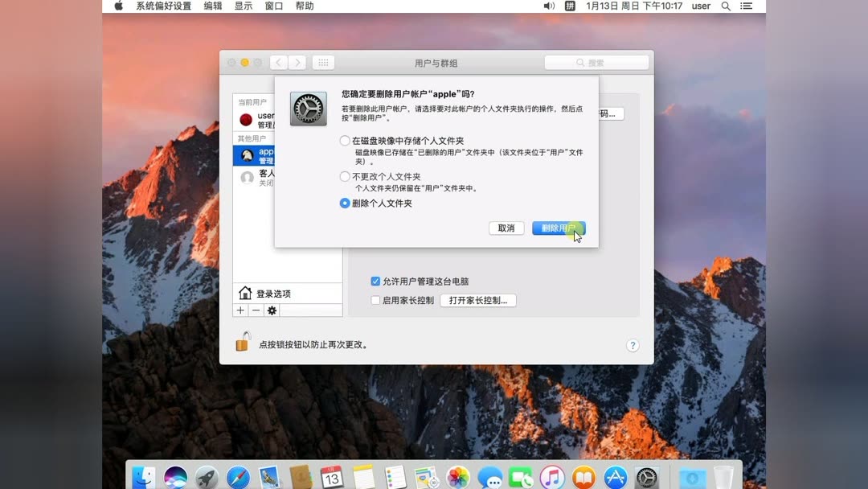Cancel the deletion with the 取消 button
Image resolution: width=868 pixels, height=489 pixels.
pyautogui.click(x=506, y=228)
